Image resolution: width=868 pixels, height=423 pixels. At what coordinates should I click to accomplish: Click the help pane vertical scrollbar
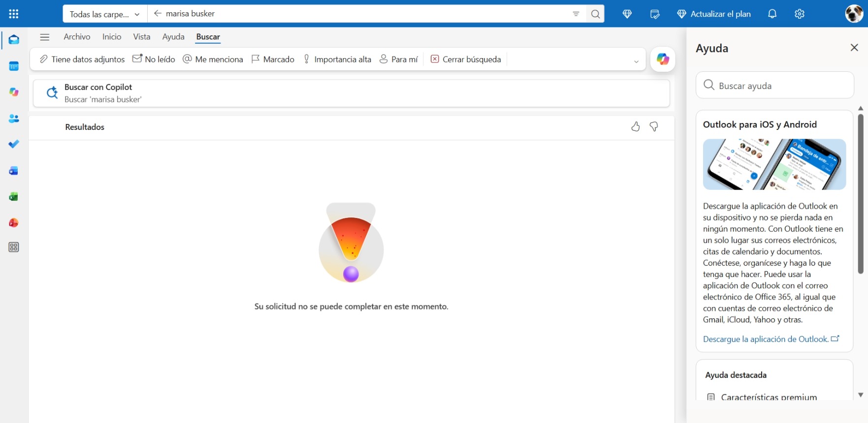[861, 194]
